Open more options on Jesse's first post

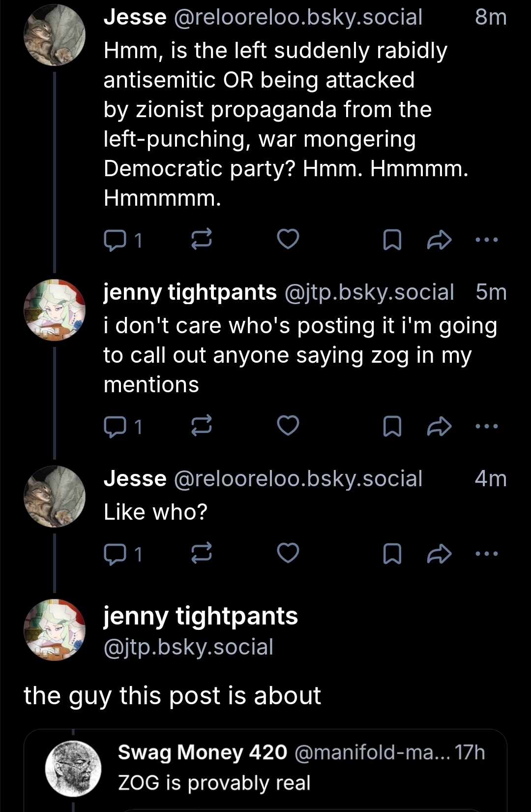487,240
